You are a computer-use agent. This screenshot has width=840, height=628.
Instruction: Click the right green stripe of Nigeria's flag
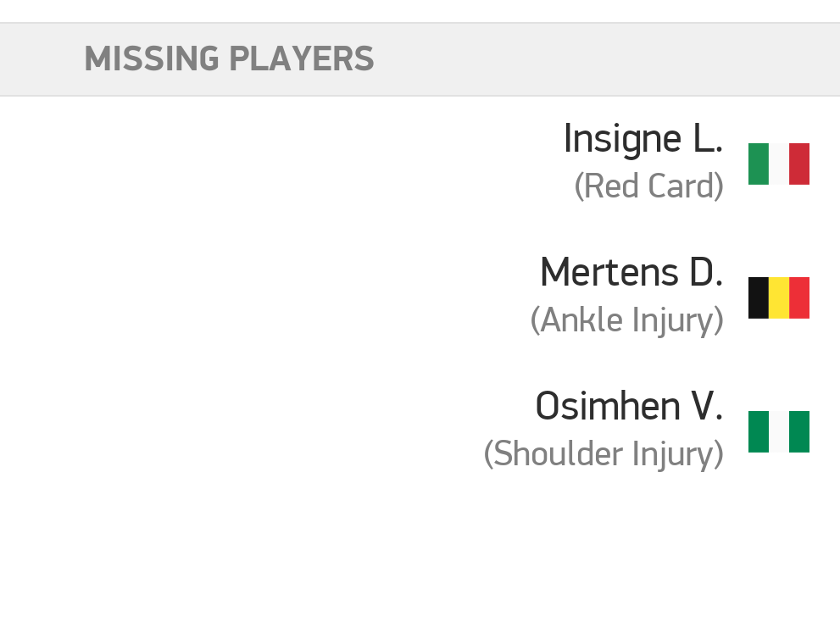(x=799, y=431)
